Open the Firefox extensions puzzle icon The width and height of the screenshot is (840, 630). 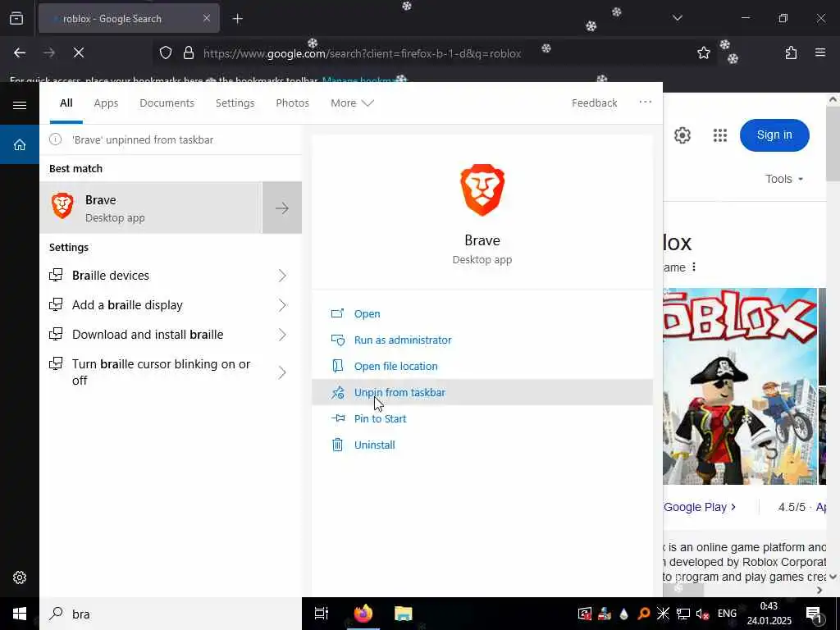pyautogui.click(x=791, y=52)
